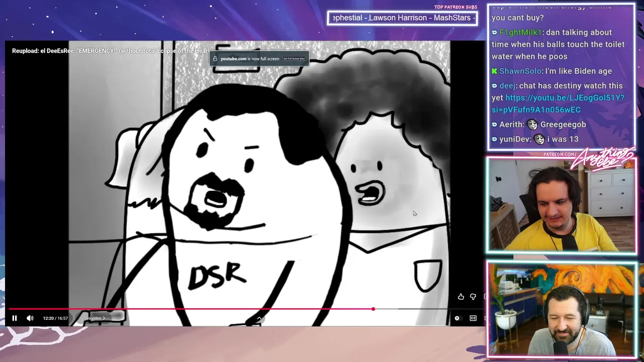Click the bottom webcam feed with headphones
644x362 pixels.
pyautogui.click(x=561, y=309)
